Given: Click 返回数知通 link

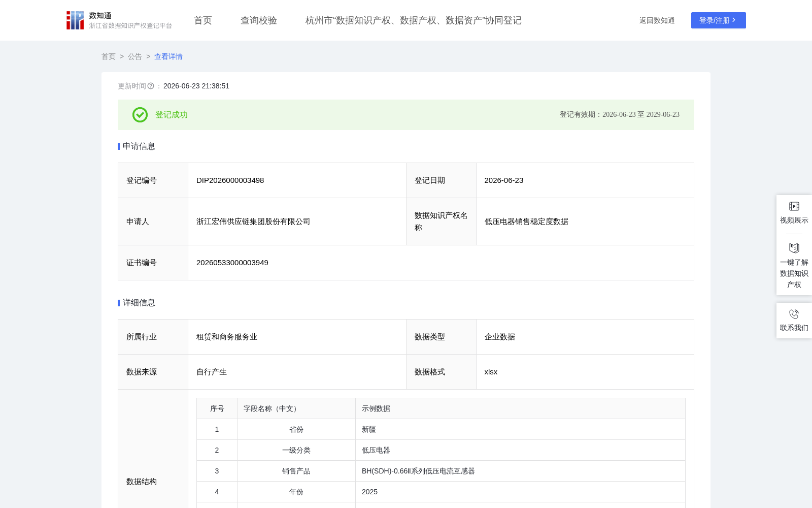Looking at the screenshot, I should [657, 20].
